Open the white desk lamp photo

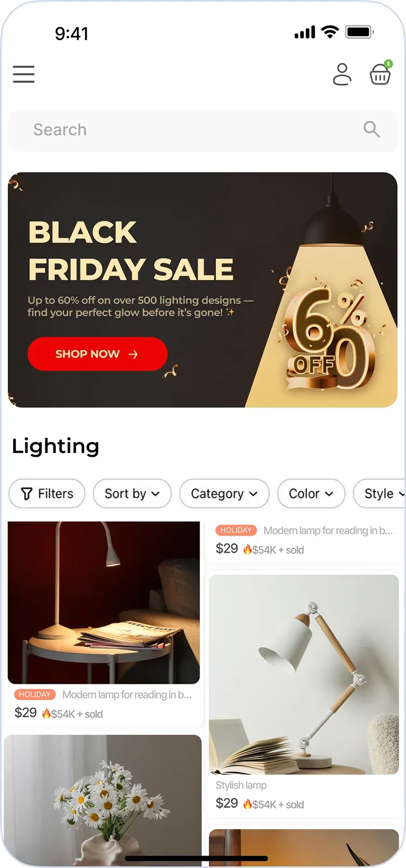pyautogui.click(x=304, y=675)
